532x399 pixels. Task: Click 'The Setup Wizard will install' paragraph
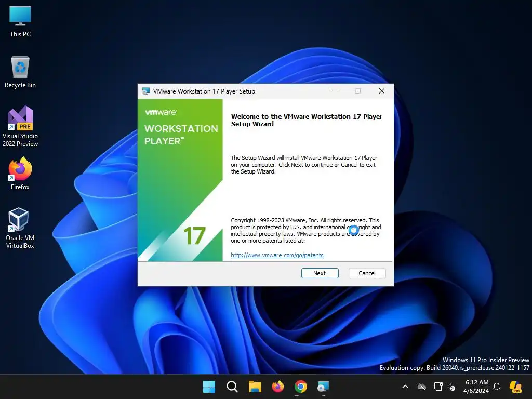[303, 165]
